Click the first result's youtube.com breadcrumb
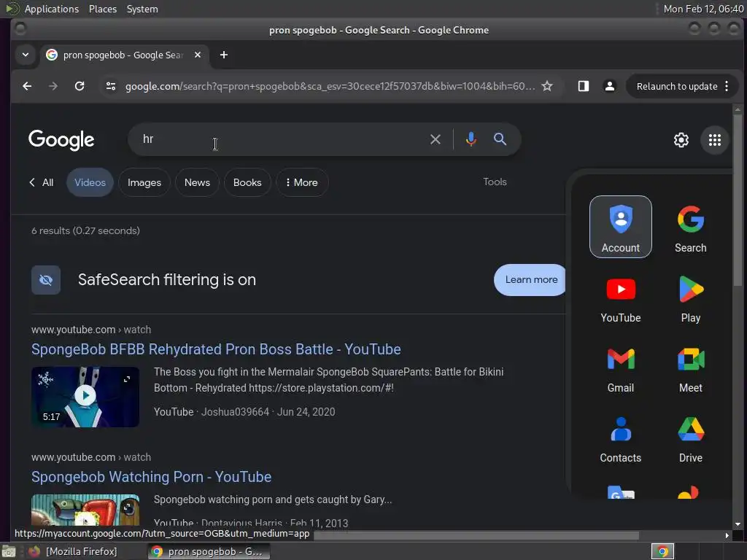Viewport: 747px width, 560px height. pos(91,330)
